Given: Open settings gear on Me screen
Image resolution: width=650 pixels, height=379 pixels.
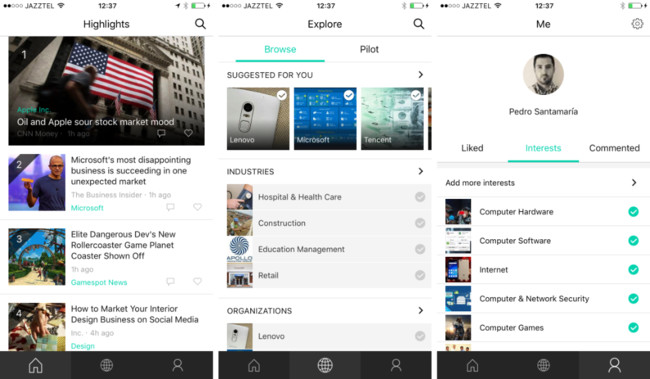Looking at the screenshot, I should tap(637, 24).
